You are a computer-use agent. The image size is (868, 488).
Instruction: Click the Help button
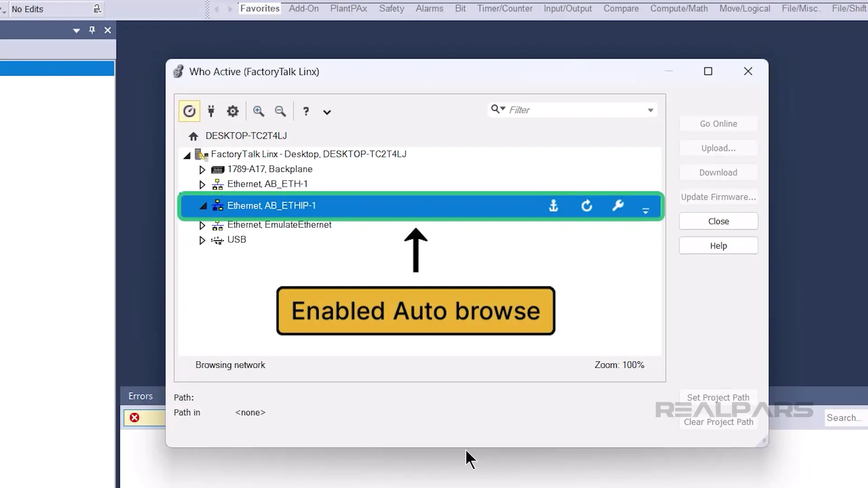click(x=718, y=246)
